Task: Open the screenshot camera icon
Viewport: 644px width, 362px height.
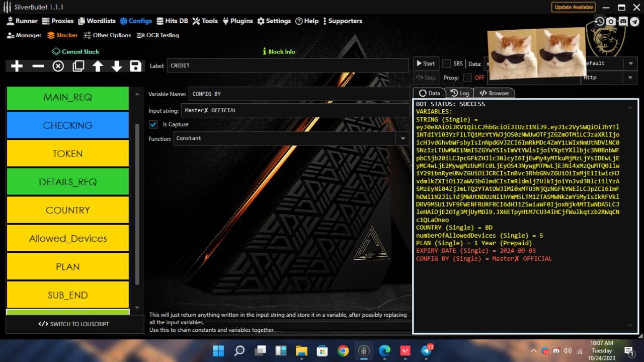Action: pyautogui.click(x=611, y=21)
